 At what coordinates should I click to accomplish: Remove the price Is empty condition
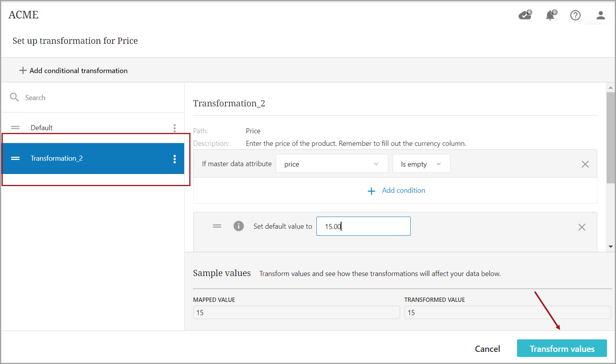click(x=585, y=164)
